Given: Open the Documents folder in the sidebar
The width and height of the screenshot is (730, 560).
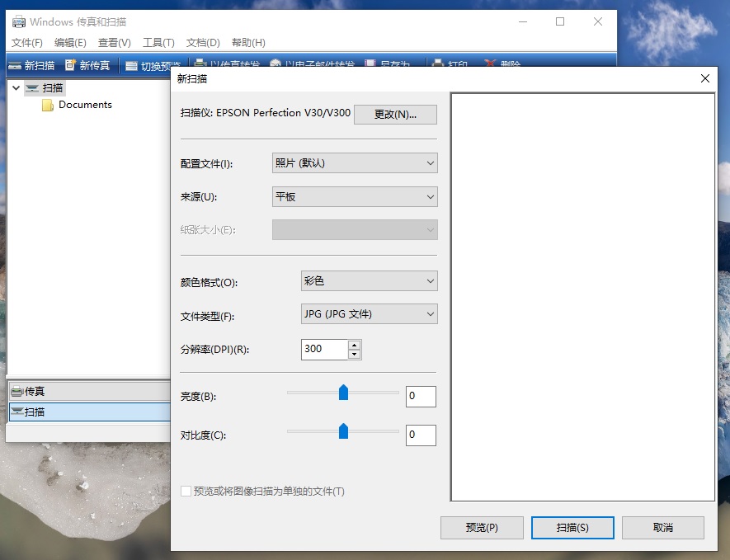Looking at the screenshot, I should coord(85,105).
